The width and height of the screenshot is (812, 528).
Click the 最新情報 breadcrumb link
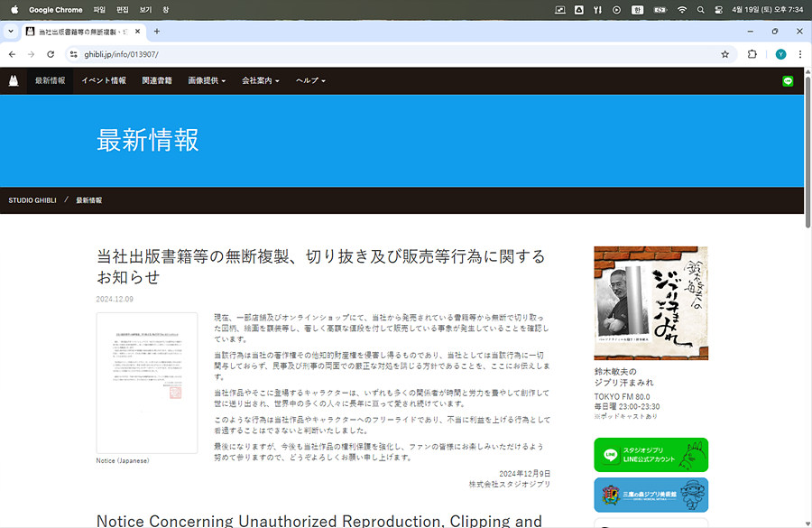(x=89, y=200)
